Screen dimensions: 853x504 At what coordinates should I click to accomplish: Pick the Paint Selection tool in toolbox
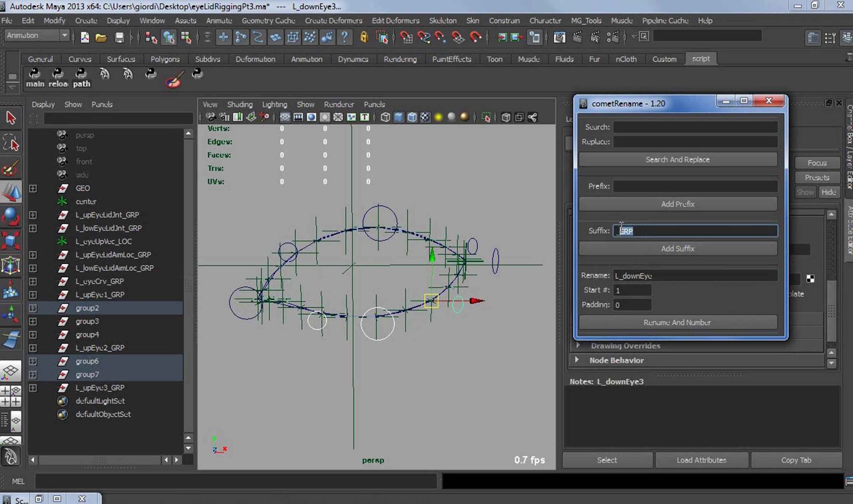pos(11,168)
